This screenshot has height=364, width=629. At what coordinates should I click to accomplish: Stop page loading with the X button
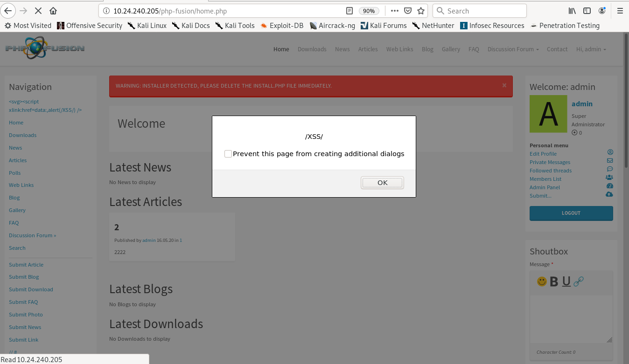pos(38,11)
